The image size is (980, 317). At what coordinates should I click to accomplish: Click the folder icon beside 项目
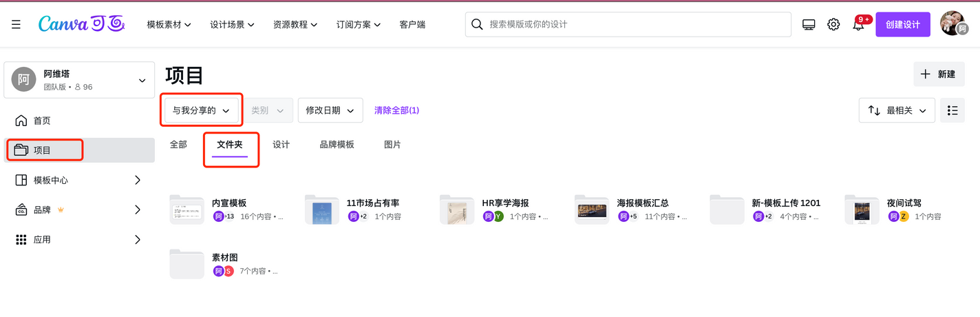(x=21, y=150)
